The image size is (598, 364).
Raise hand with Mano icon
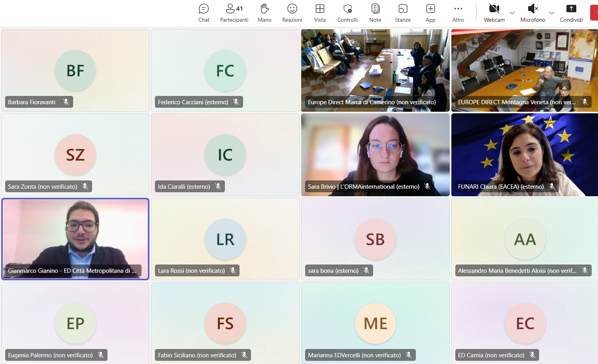click(x=264, y=13)
